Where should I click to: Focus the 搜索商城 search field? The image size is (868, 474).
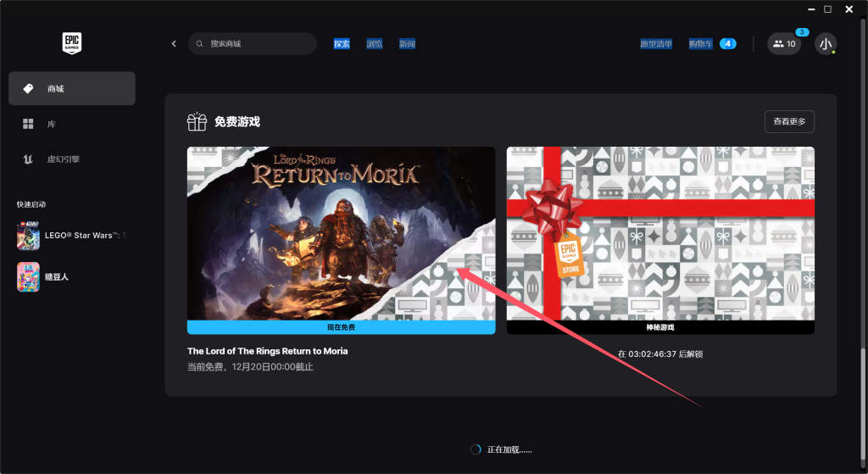(253, 44)
